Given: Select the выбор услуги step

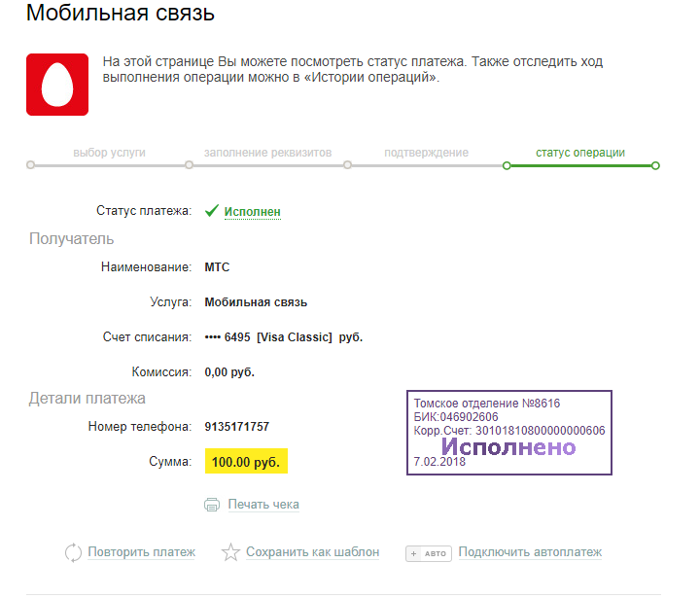Looking at the screenshot, I should click(109, 153).
